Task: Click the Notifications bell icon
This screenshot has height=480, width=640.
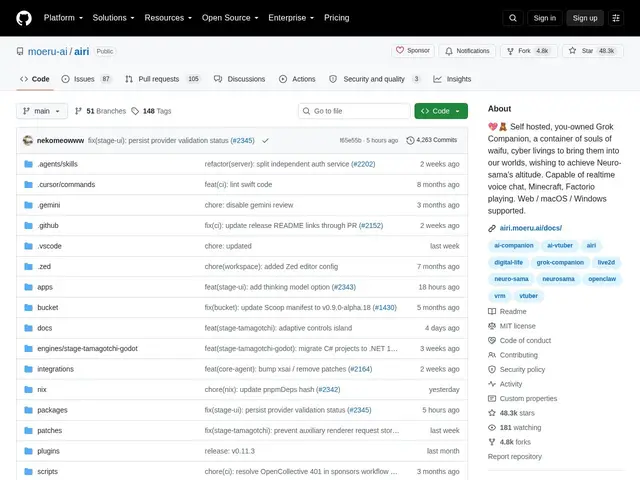Action: (x=449, y=51)
